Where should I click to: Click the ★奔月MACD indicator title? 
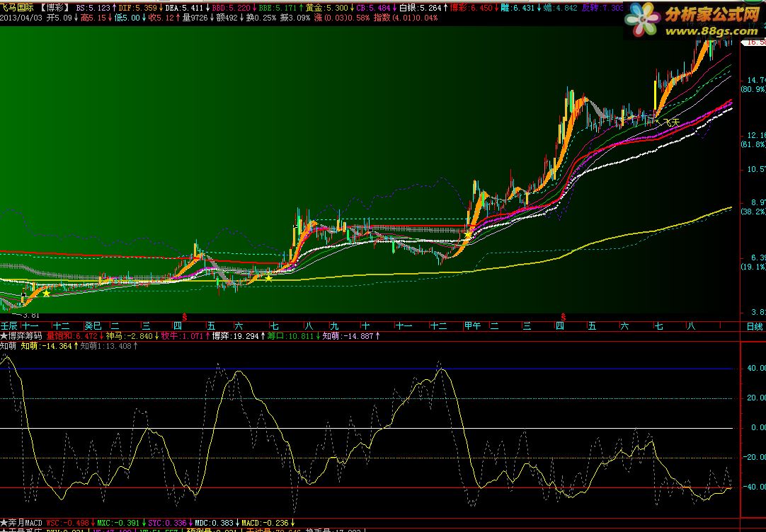[21, 523]
